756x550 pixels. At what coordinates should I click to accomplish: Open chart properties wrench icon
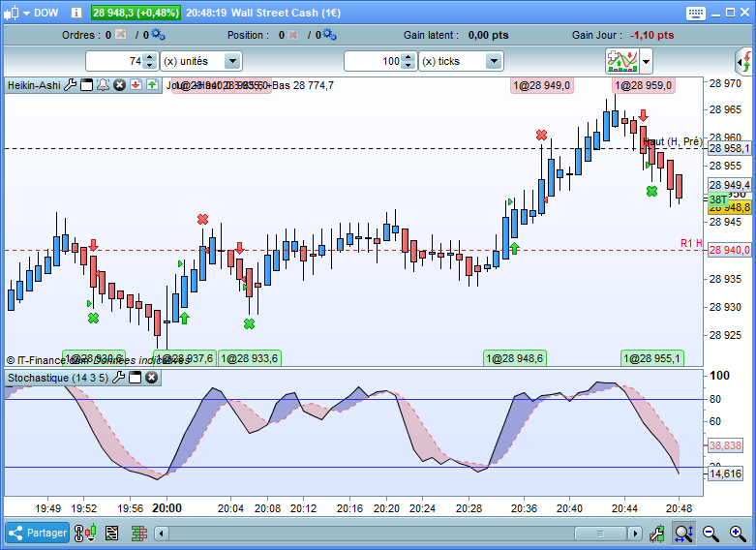point(656,534)
